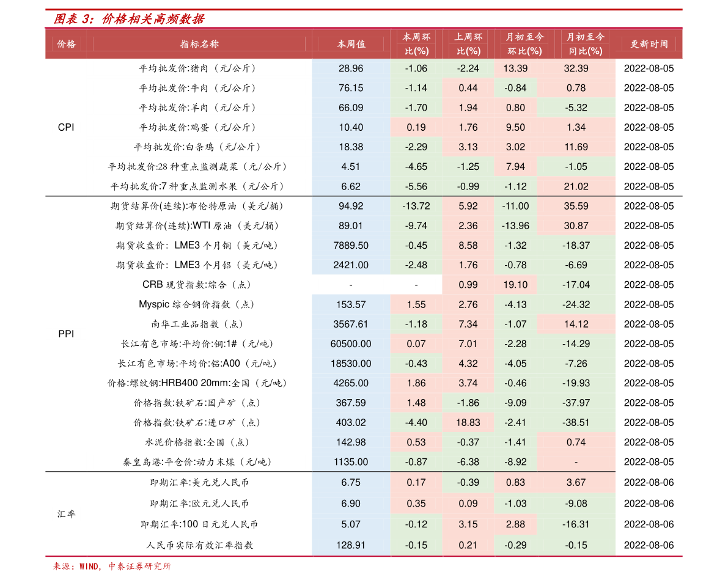Click the copper LME value 7889.50
728x583 pixels.
[x=351, y=246]
